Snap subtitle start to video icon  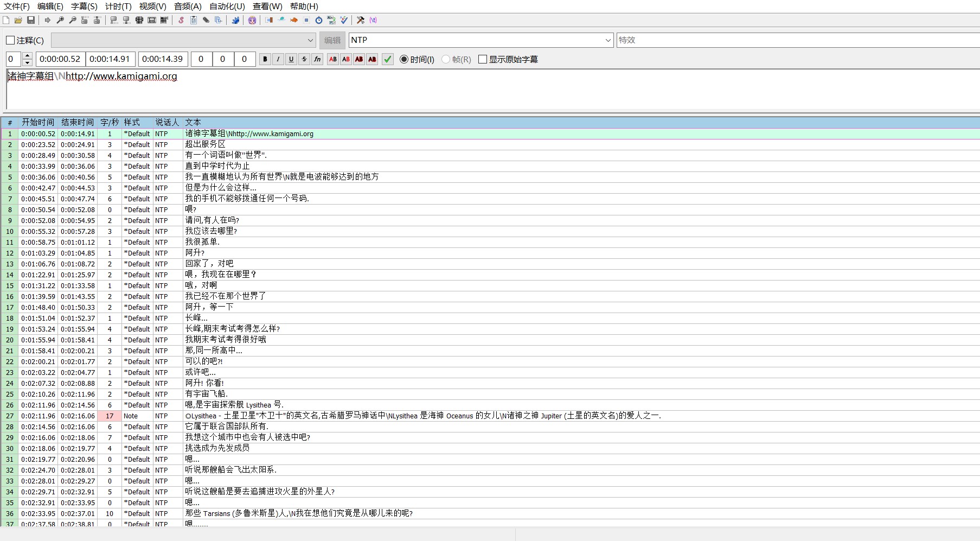coord(114,20)
